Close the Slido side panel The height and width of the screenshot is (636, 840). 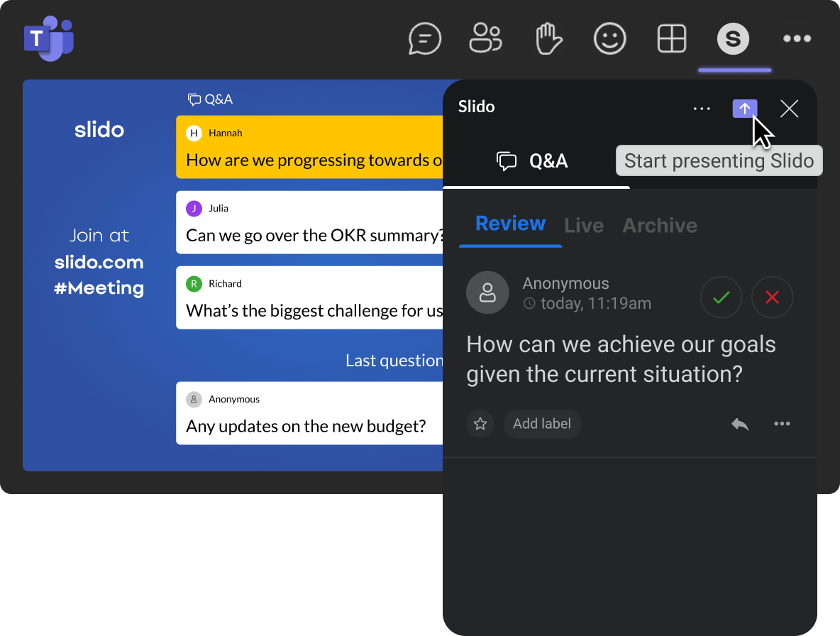pyautogui.click(x=789, y=109)
